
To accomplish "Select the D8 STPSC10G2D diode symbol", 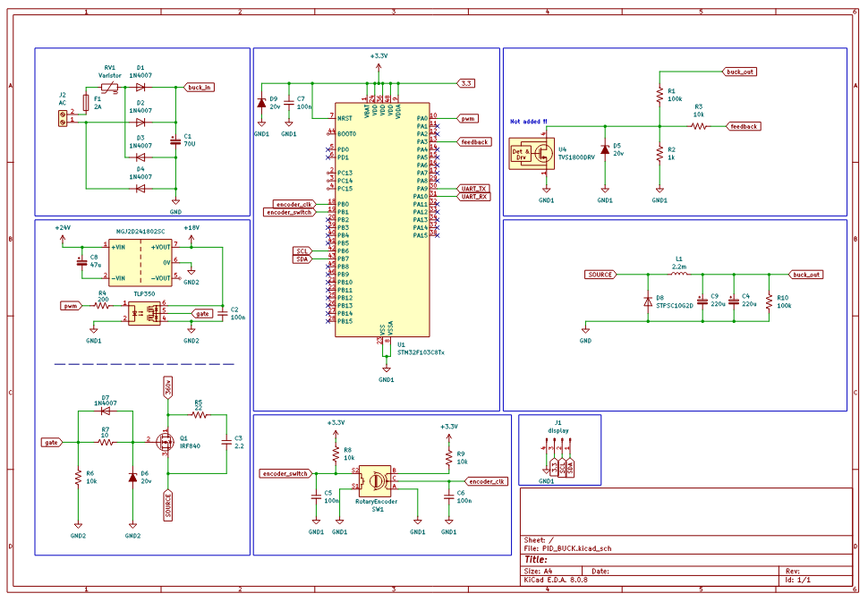I will (x=648, y=302).
